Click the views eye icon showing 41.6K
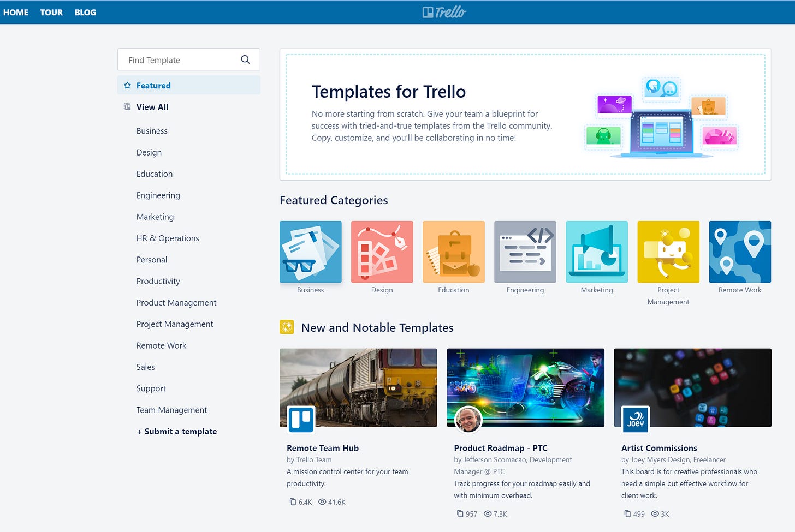 [x=322, y=502]
